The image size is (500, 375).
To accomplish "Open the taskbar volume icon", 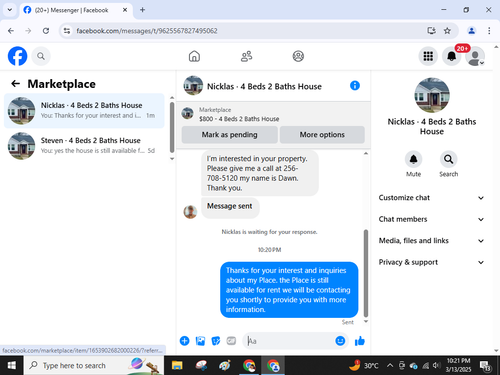I will 436,365.
